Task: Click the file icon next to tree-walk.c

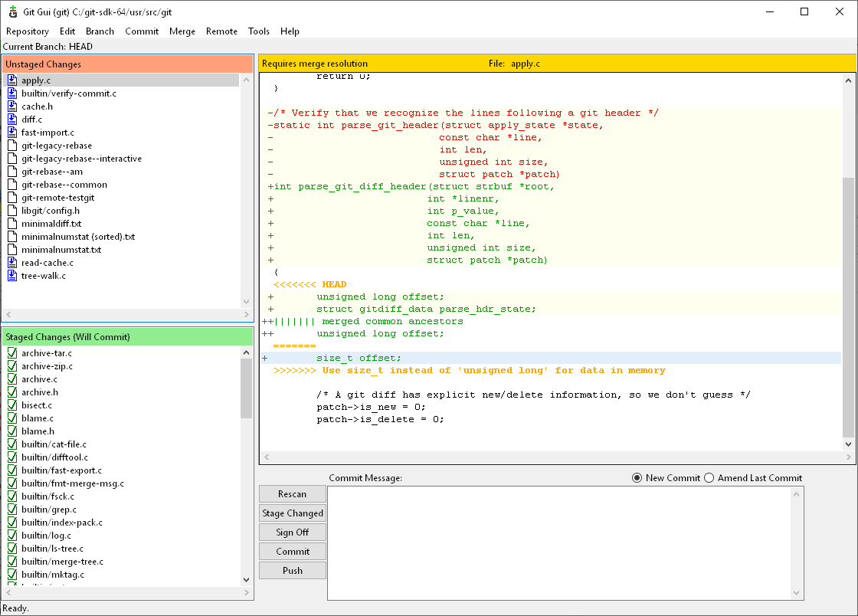Action: (12, 276)
